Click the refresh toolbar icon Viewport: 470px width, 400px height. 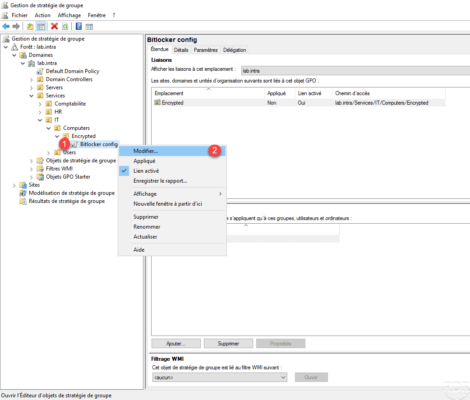coord(65,26)
